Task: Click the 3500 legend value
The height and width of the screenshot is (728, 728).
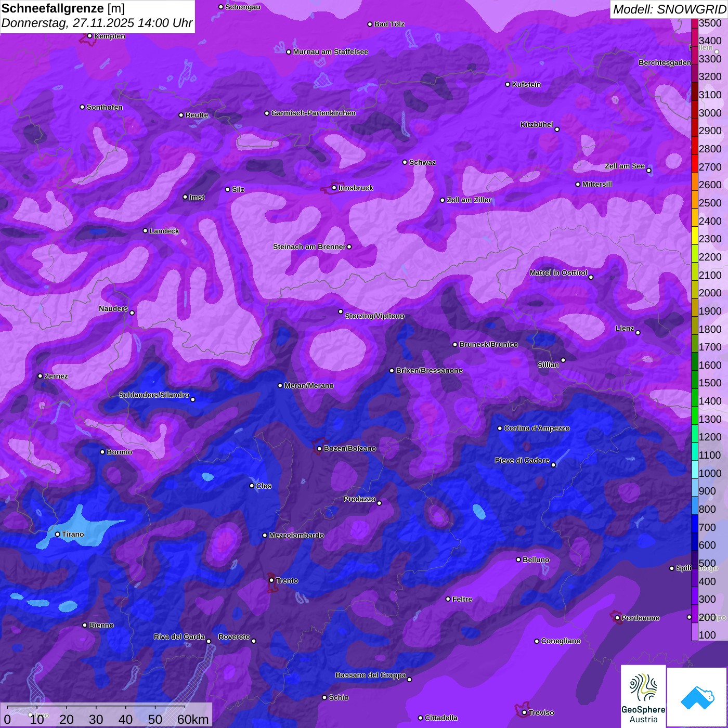Action: pos(710,23)
